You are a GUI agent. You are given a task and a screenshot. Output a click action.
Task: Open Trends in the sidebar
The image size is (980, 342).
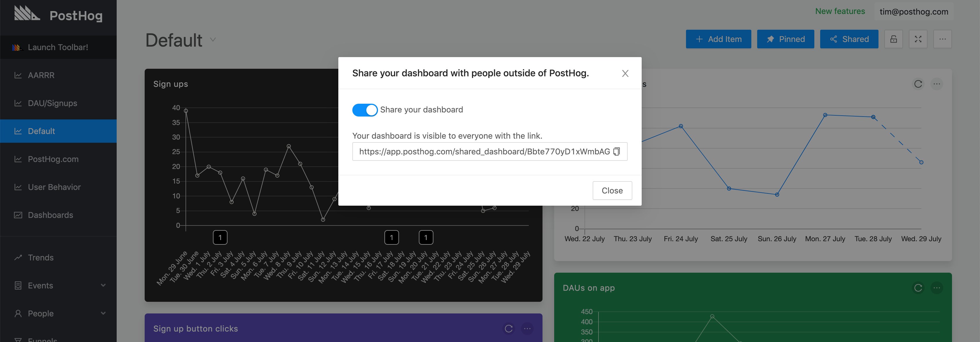click(x=41, y=258)
